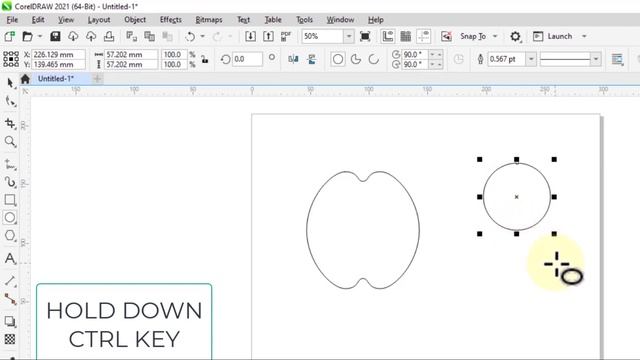
Task: Print the document
Action: [x=109, y=36]
